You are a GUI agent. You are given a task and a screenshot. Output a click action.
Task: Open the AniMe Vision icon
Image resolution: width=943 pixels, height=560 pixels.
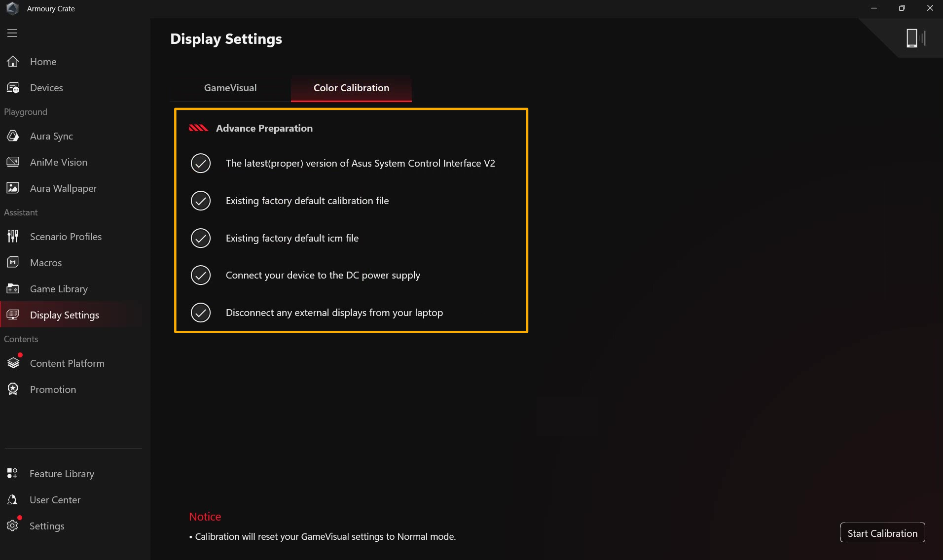[x=13, y=162]
